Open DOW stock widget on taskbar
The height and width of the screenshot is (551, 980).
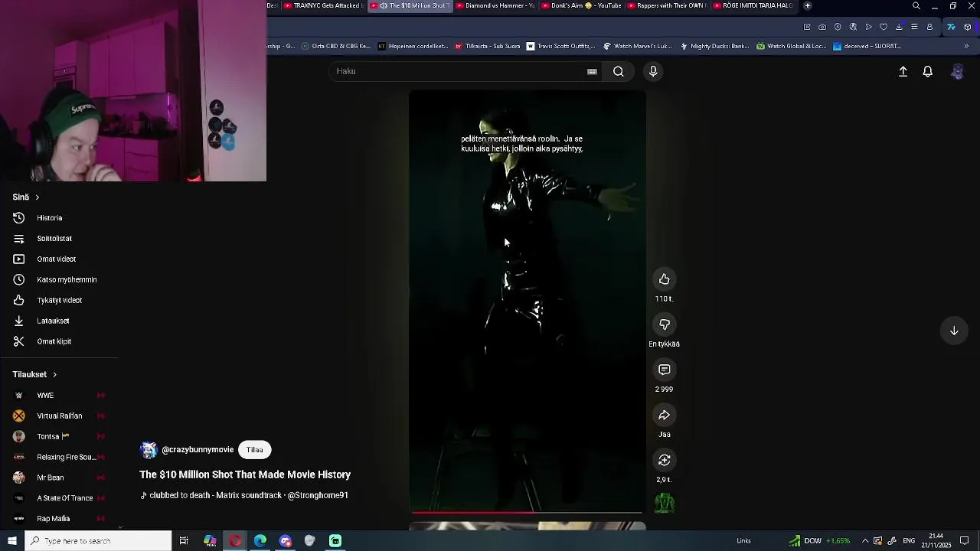point(821,541)
